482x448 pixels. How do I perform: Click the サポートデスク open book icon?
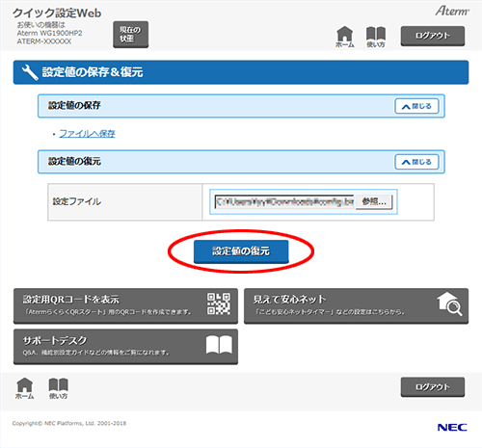(219, 345)
